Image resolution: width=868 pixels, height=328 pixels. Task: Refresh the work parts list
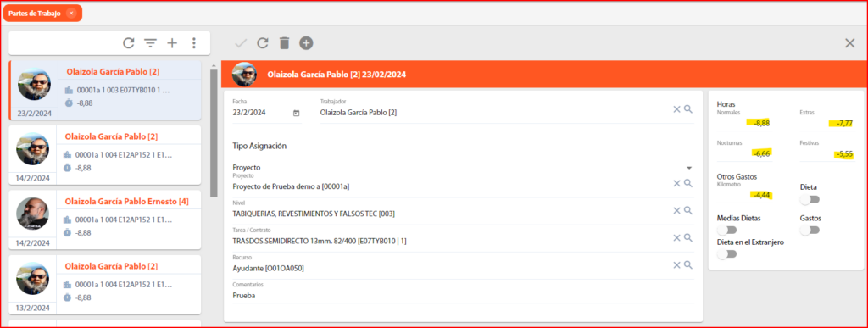click(x=129, y=43)
